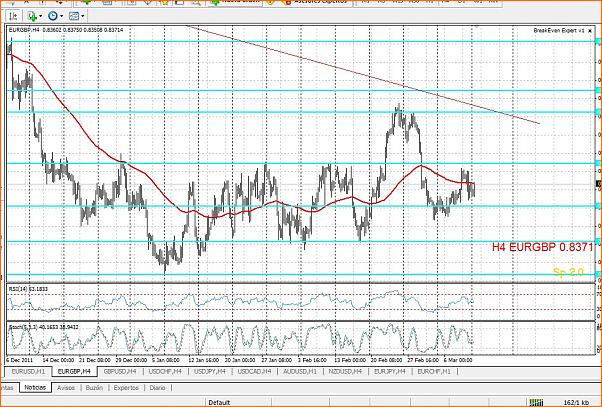
Task: Click the Stoch(5,3,3) indicator label
Action: point(43,327)
